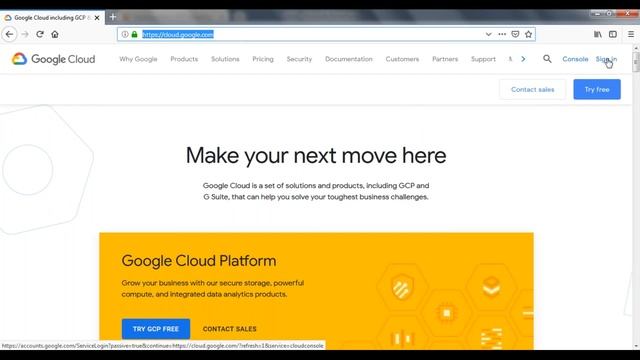The image size is (640, 360).
Task: Toggle the sidebar view icon
Action: click(613, 34)
